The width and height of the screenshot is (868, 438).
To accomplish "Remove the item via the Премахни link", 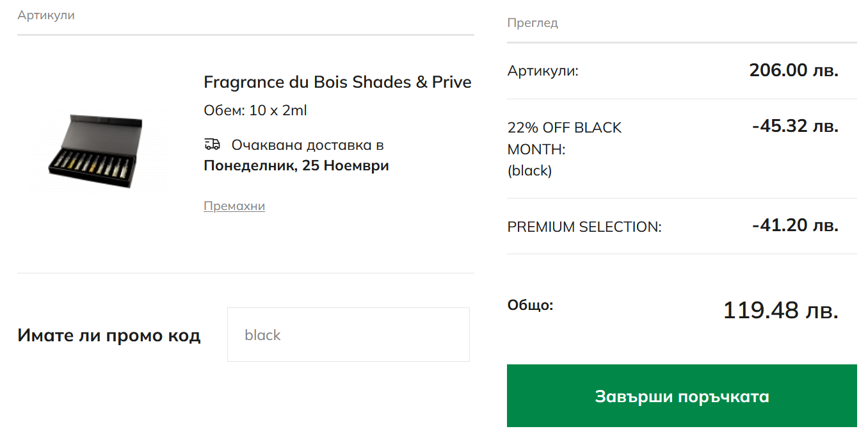I will click(234, 206).
